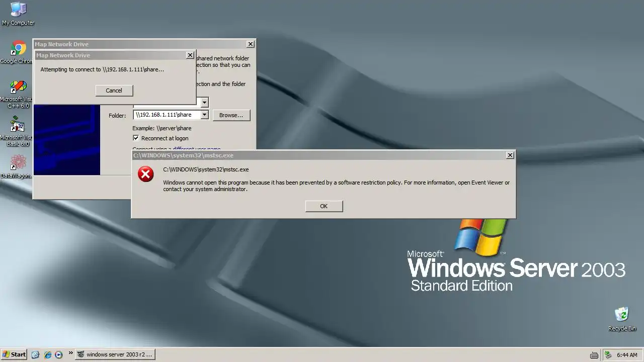Click the software restriction policy message text
644x362 pixels.
[336, 186]
